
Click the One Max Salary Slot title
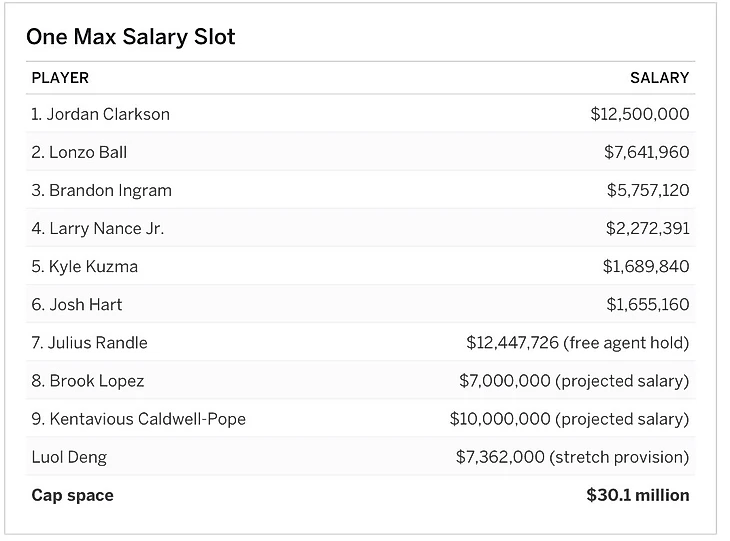131,37
